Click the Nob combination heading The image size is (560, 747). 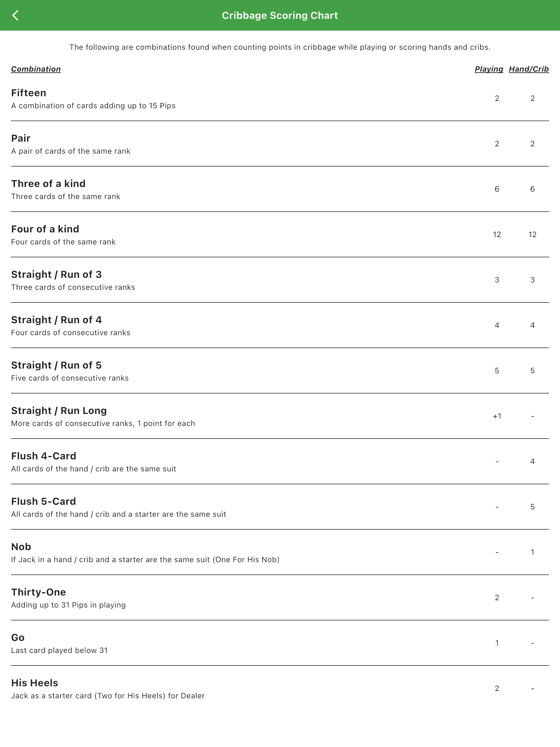21,547
